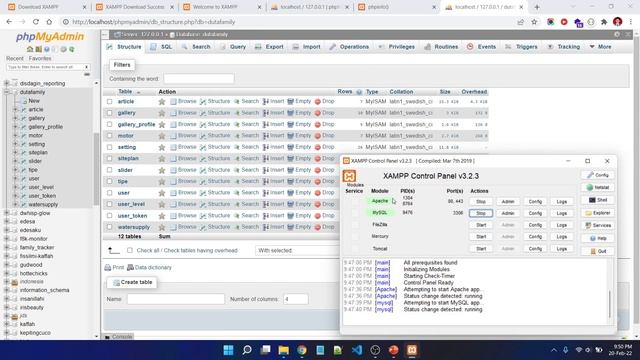
Task: Open Chrome extensions puzzle icon
Action: (604, 22)
